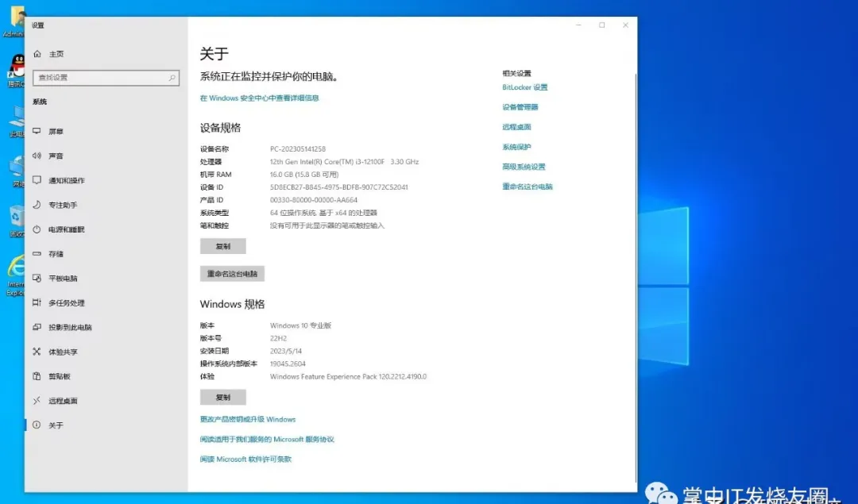Select device name PC-202305141258 text
858x504 pixels.
tap(298, 148)
